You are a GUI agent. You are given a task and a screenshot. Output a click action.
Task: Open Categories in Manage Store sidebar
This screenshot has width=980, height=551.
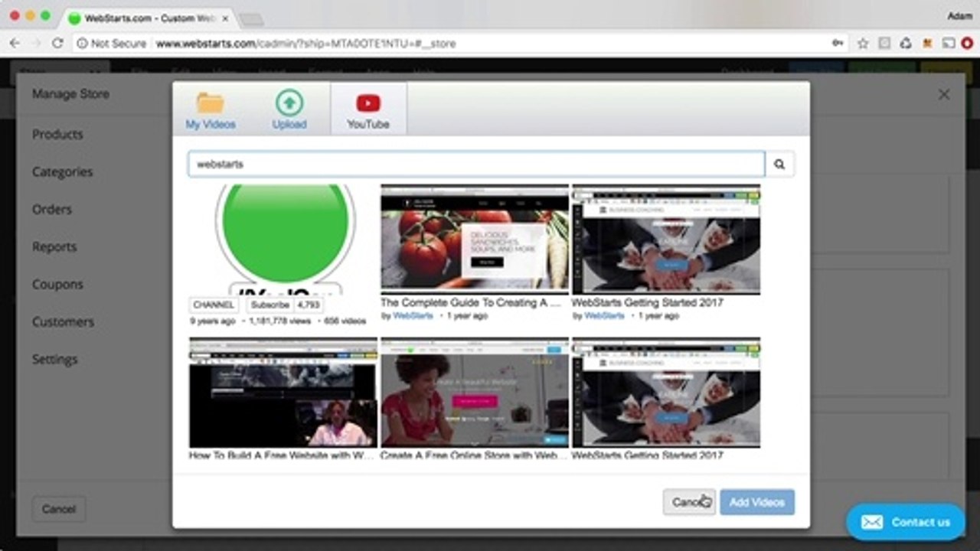tap(62, 171)
